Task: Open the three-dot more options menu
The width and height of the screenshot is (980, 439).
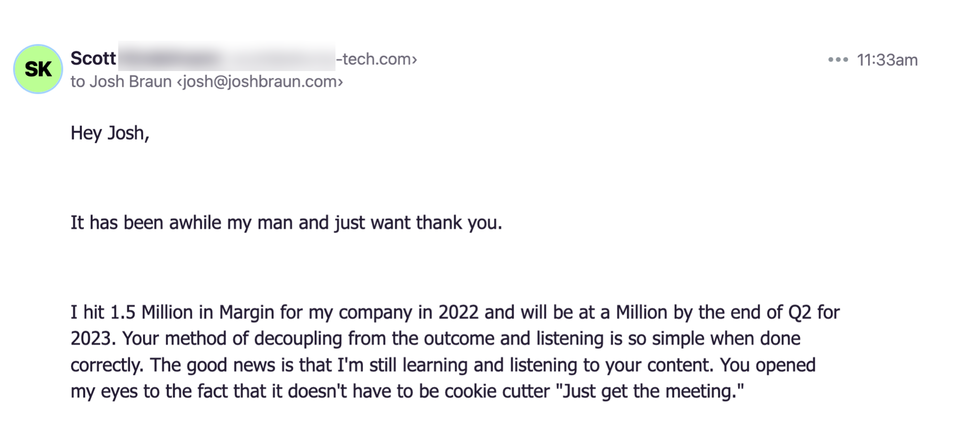Action: [x=838, y=60]
